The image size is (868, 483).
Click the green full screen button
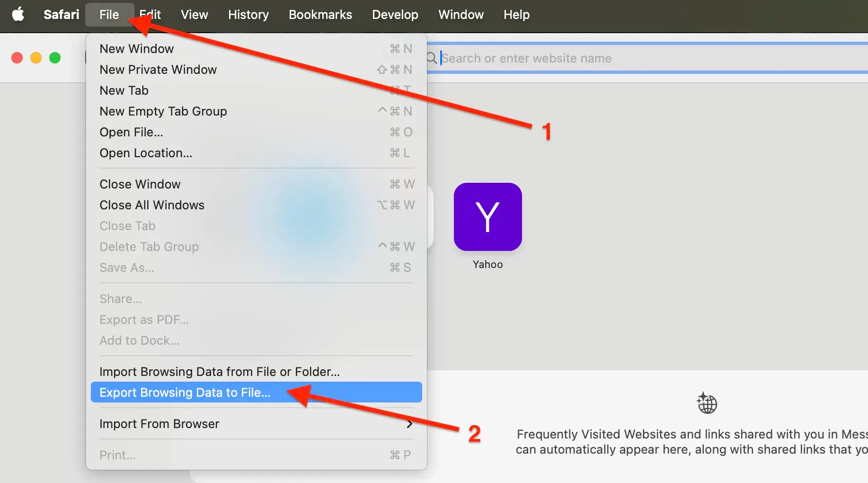click(55, 58)
